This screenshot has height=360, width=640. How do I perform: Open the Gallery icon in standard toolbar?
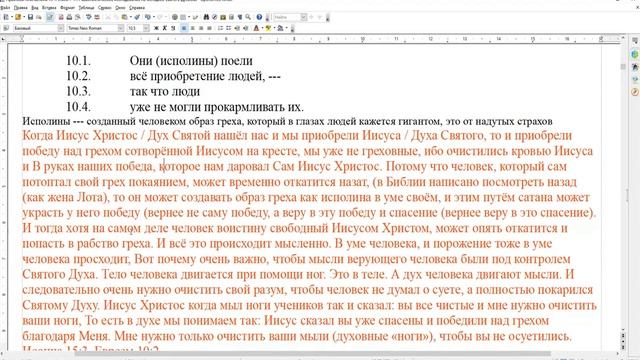click(223, 17)
